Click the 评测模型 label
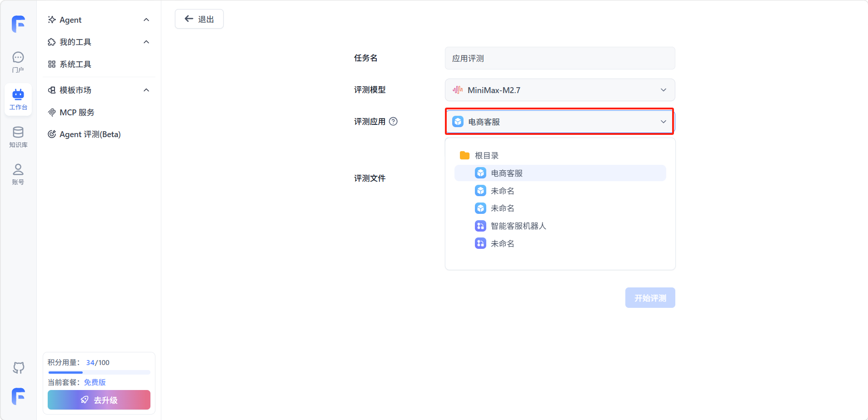 point(369,89)
